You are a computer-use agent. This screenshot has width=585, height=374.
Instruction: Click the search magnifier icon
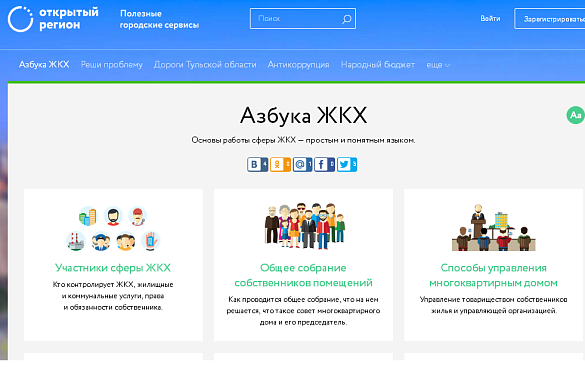(x=347, y=19)
